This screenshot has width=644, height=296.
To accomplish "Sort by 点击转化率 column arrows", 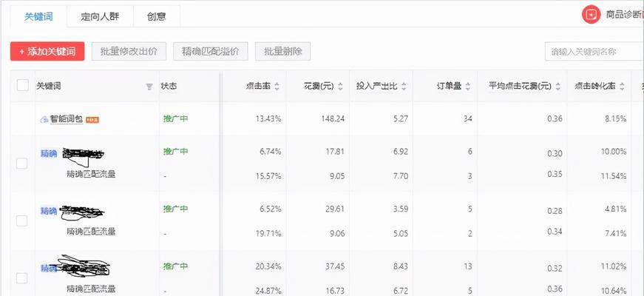I will point(622,87).
